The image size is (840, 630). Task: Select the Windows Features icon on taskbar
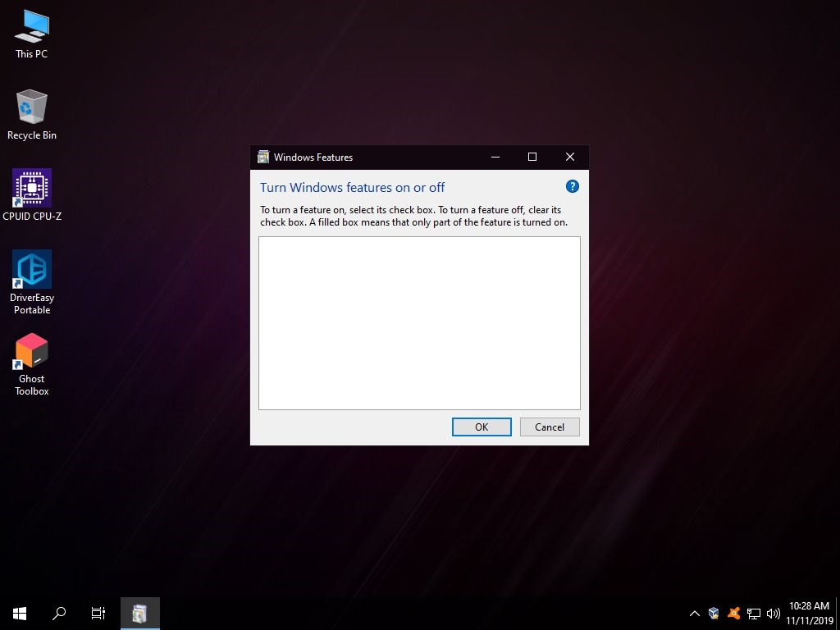coord(139,613)
